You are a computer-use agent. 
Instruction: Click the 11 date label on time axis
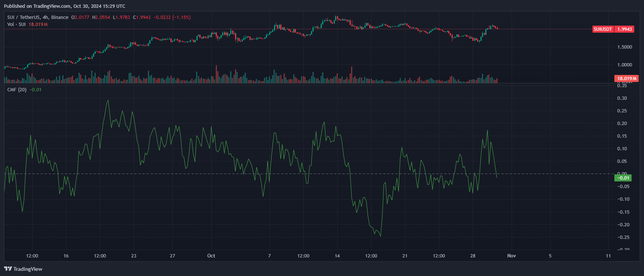(x=608, y=256)
